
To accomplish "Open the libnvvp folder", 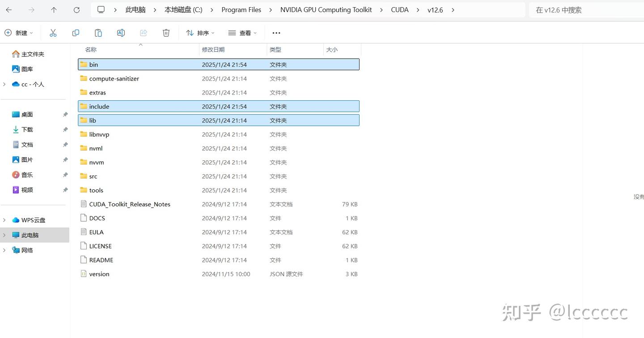I will [x=99, y=134].
